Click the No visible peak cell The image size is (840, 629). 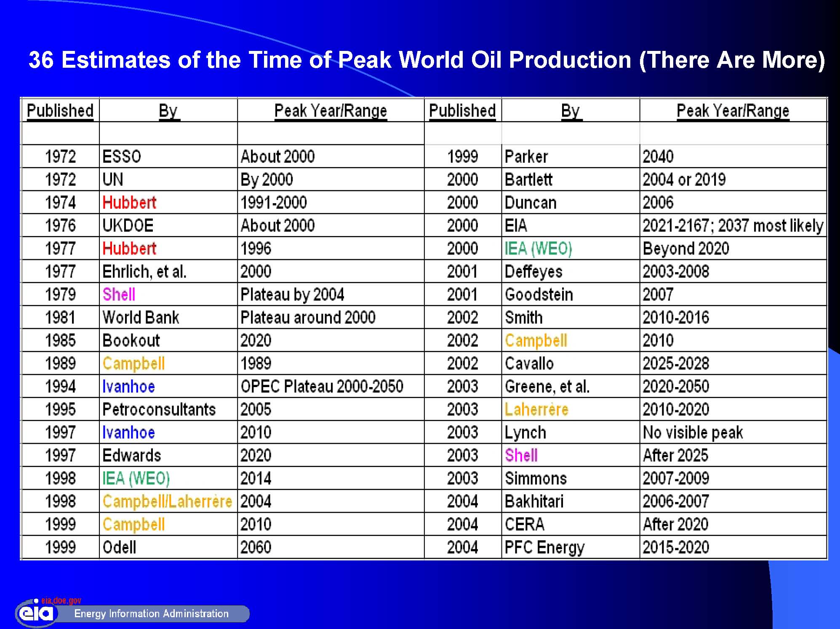pos(693,433)
